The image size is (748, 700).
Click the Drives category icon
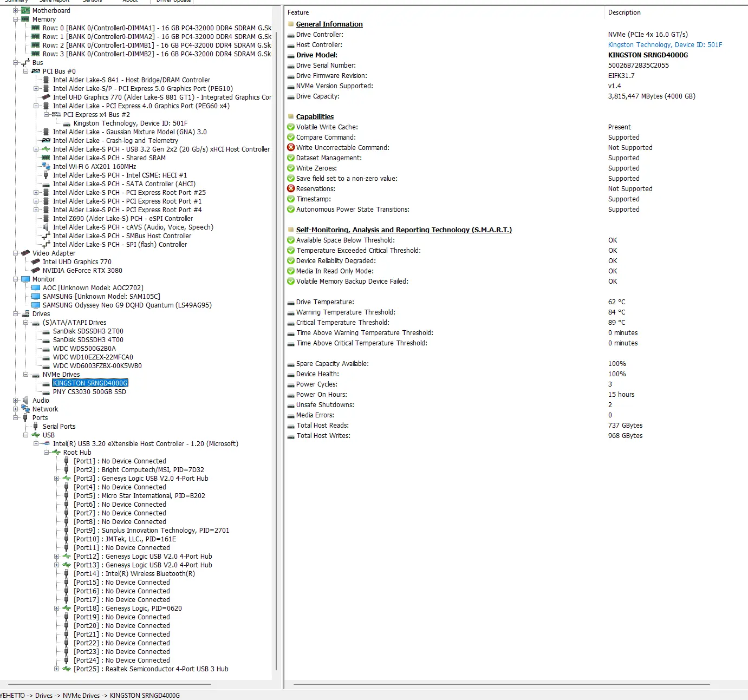25,313
